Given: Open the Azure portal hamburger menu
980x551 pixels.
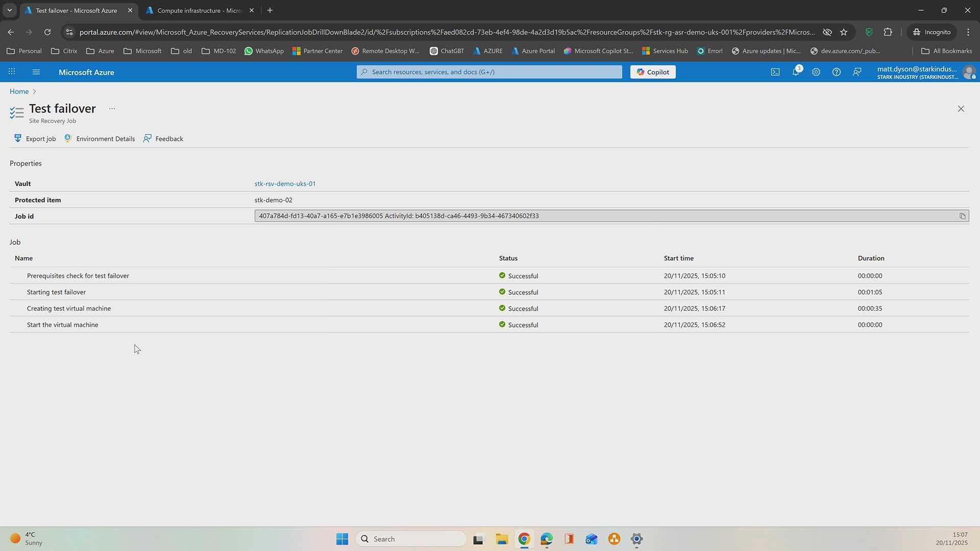Looking at the screenshot, I should tap(36, 72).
